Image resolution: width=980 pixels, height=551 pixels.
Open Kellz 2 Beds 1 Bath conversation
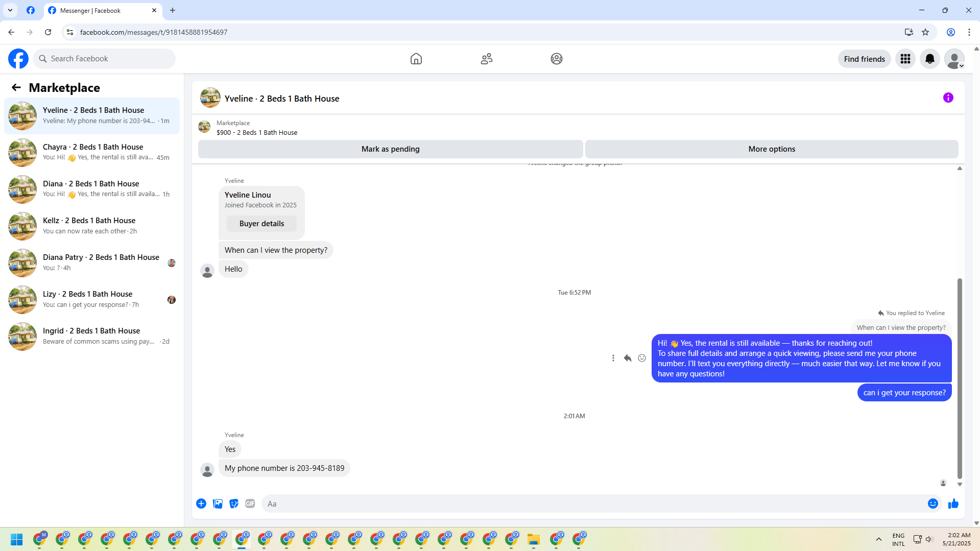92,226
